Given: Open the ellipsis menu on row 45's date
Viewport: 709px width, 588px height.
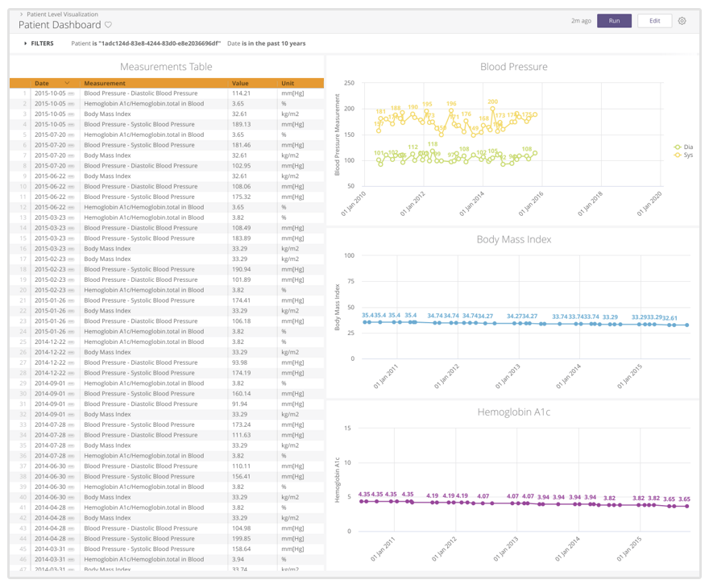Looking at the screenshot, I should 71,549.
